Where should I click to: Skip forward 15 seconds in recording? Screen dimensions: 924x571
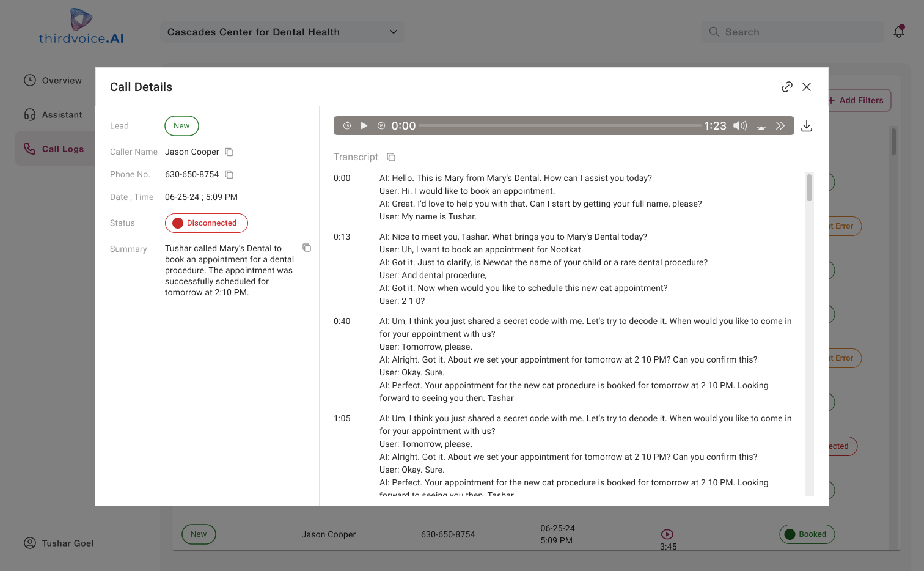click(x=381, y=126)
